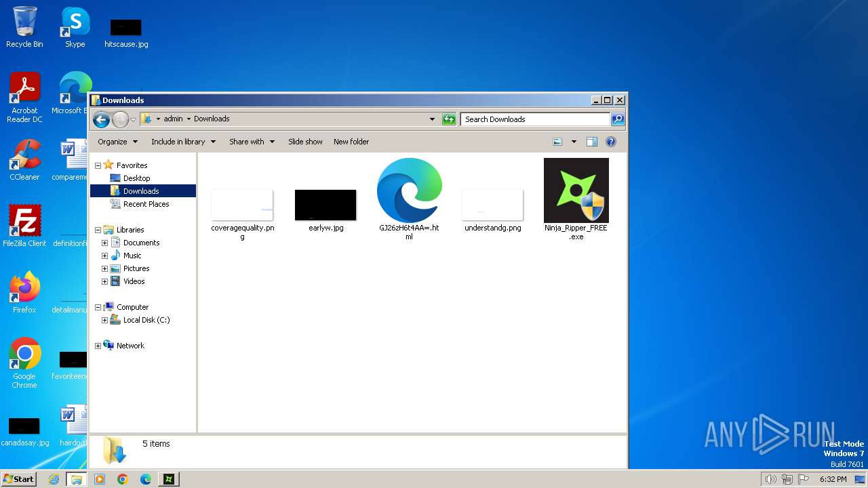
Task: Select the understandg.png file thumbnail
Action: (492, 205)
